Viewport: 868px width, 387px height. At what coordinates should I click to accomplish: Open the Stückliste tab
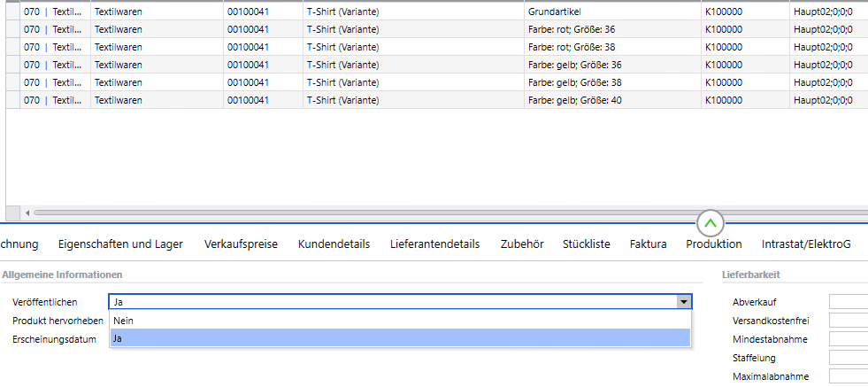point(586,244)
